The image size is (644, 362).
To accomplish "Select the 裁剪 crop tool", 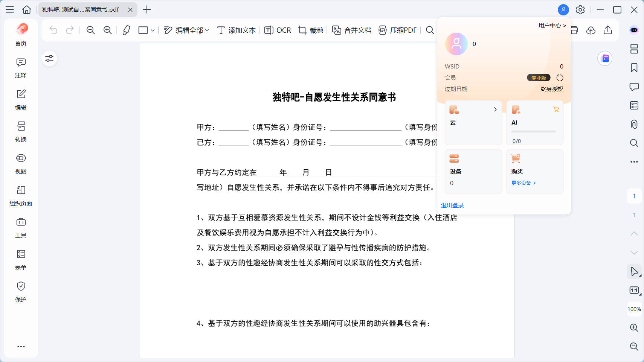I will click(x=310, y=30).
